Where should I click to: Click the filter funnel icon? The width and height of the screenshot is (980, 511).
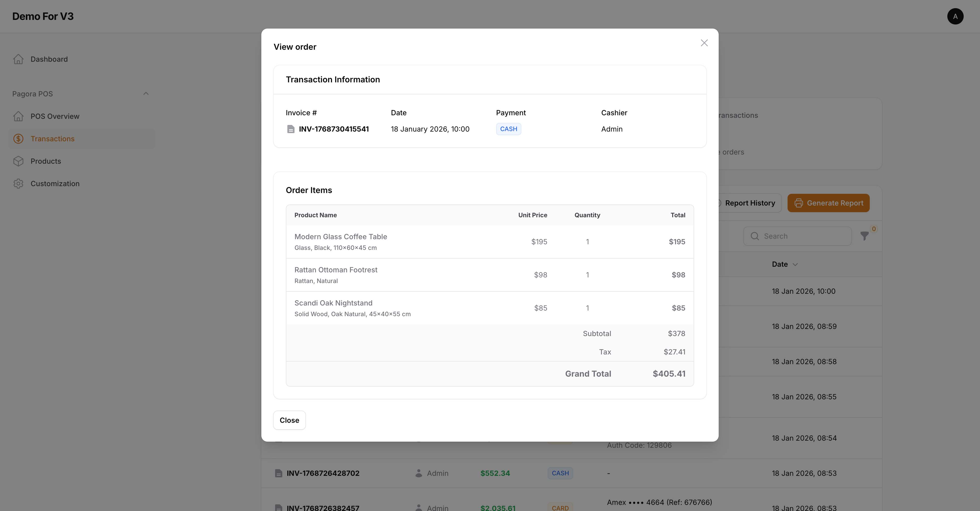pyautogui.click(x=864, y=236)
